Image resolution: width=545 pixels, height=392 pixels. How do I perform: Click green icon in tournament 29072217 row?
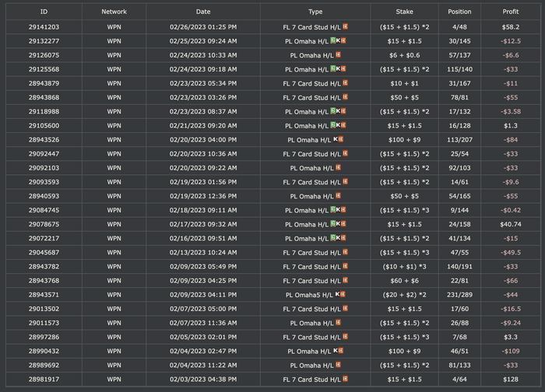point(332,238)
